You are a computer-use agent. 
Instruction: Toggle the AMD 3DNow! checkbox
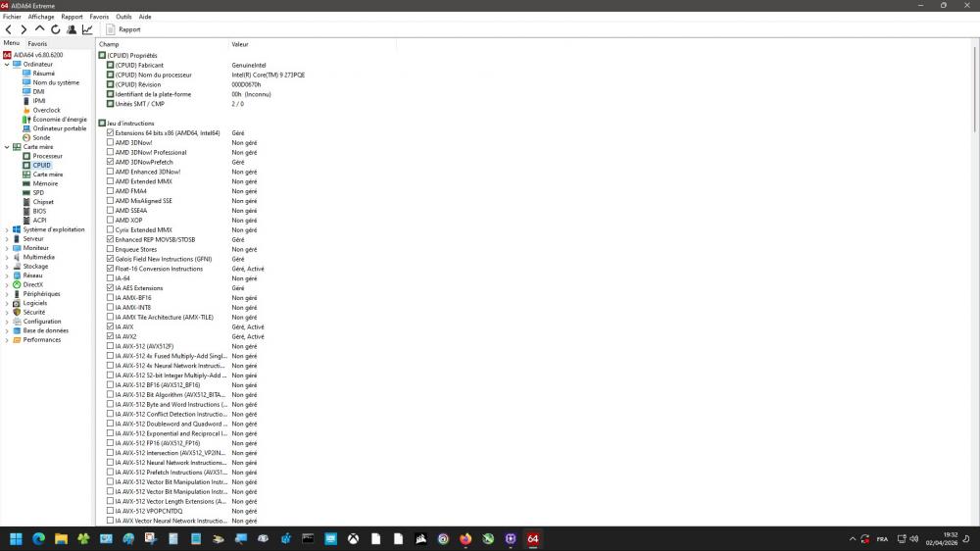[110, 142]
